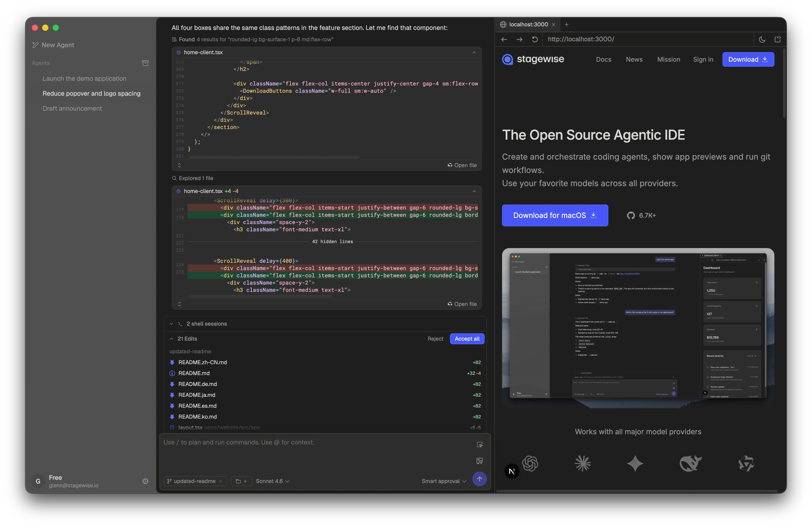812x527 pixels.
Task: Open a new browser tab
Action: coord(567,24)
